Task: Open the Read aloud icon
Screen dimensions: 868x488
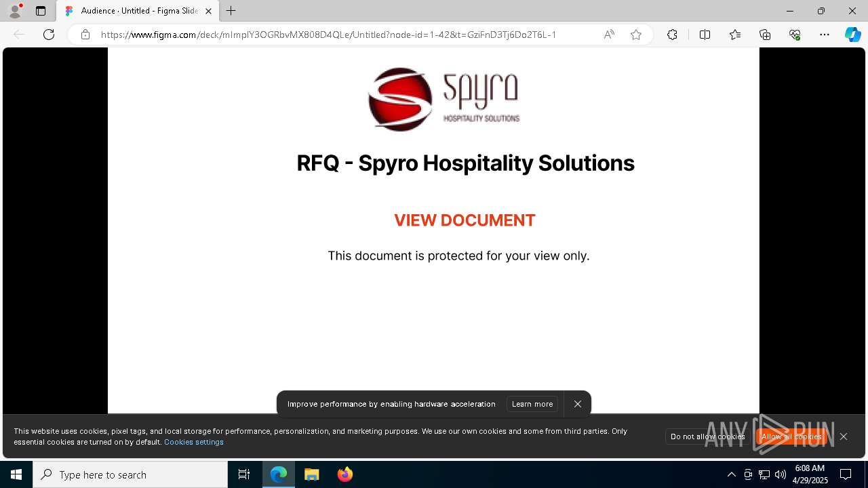Action: pyautogui.click(x=609, y=35)
